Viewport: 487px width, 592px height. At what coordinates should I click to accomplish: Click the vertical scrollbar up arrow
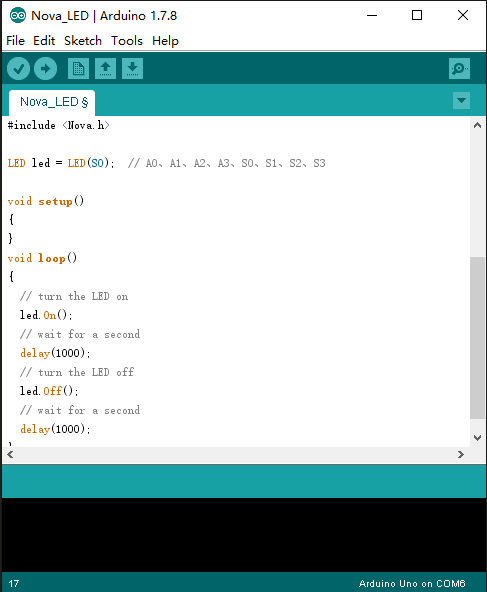tap(478, 125)
